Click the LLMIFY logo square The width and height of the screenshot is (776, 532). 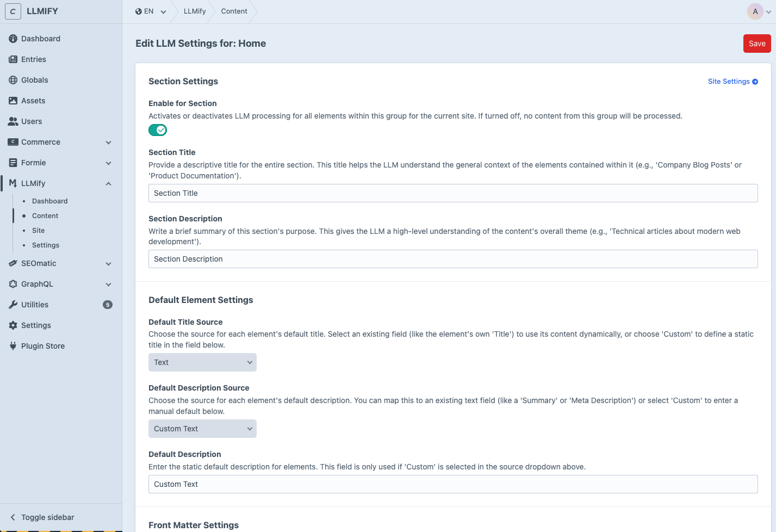coord(13,11)
